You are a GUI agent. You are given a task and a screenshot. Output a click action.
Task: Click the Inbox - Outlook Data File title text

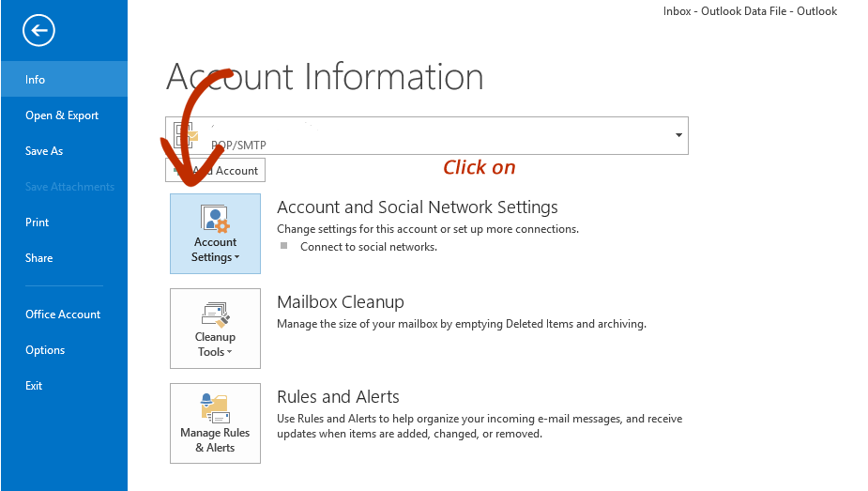[750, 11]
